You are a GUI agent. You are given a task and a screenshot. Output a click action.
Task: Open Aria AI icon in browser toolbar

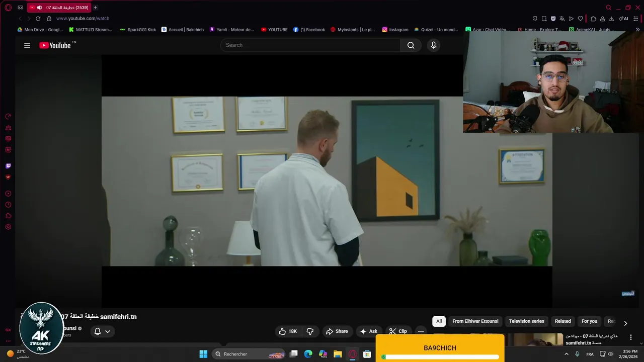[623, 19]
